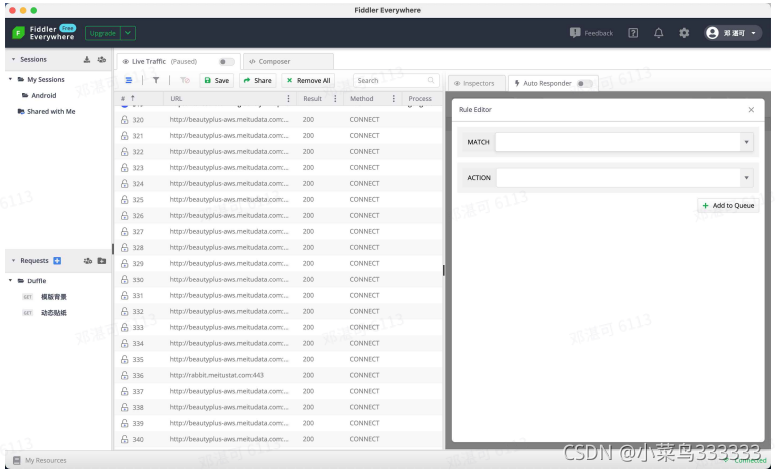Collapse the Sessions panel

[13, 59]
